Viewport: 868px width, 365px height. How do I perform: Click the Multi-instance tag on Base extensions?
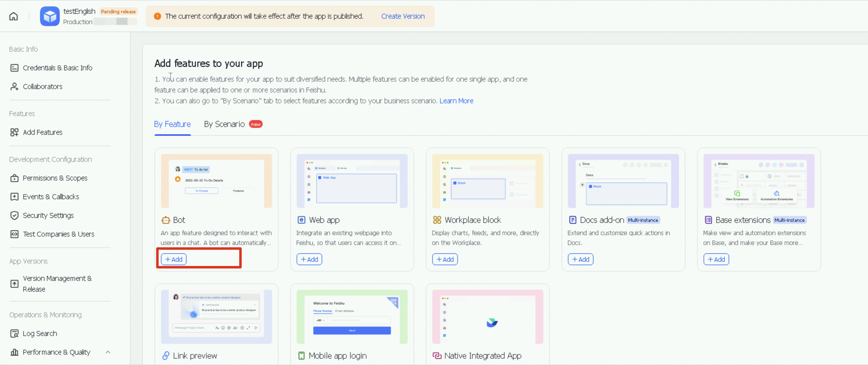click(x=790, y=220)
